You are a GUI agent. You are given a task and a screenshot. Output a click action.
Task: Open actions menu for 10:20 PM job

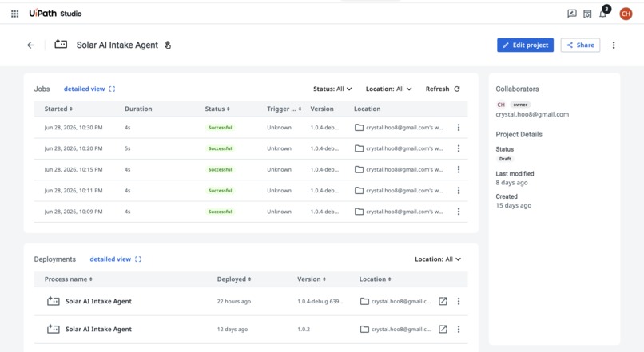coord(459,148)
